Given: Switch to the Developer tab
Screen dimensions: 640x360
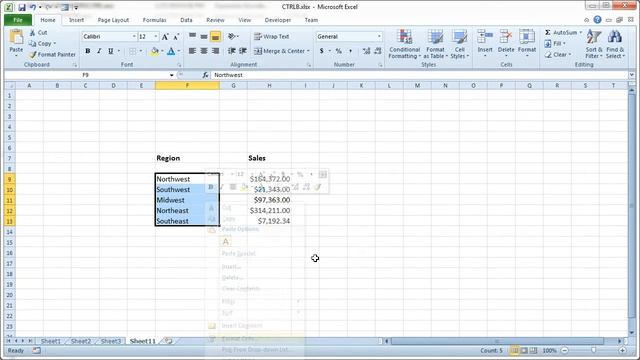Looking at the screenshot, I should (x=278, y=20).
